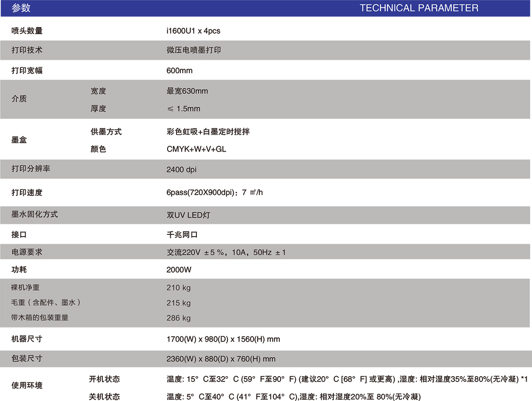
Task: Click the value 最宽630mm
Action: click(187, 91)
